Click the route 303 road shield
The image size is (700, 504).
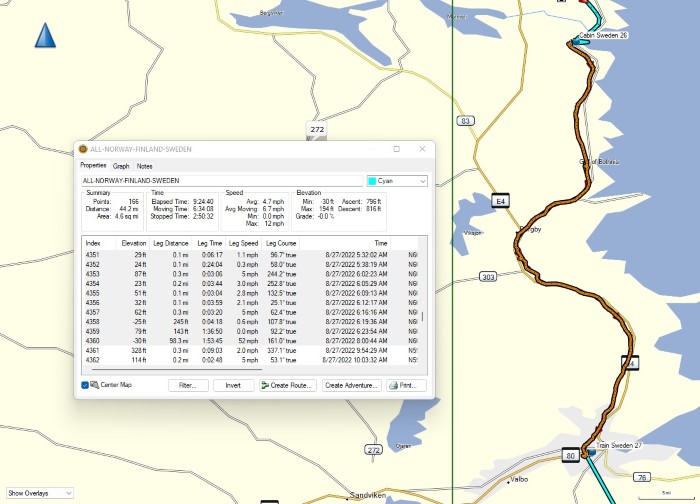pyautogui.click(x=488, y=277)
